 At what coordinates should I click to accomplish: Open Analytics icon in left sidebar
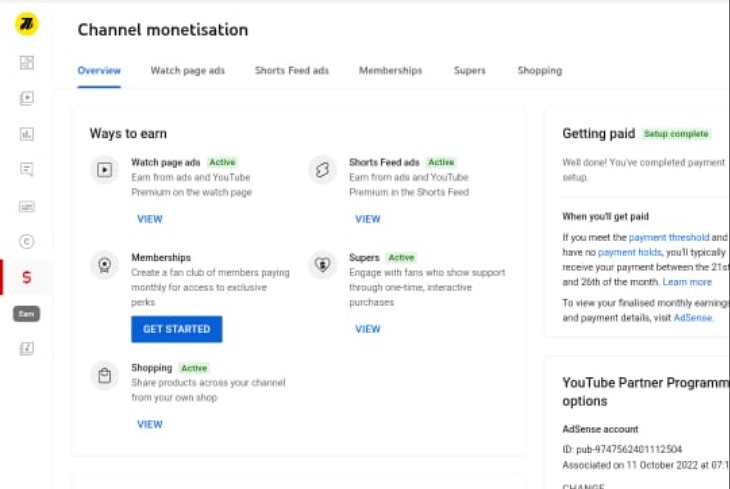tap(27, 134)
